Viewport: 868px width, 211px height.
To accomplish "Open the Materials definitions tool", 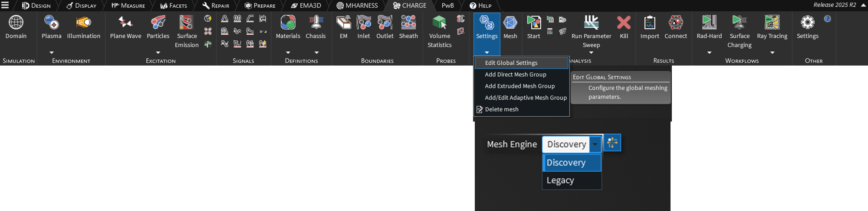I will [x=288, y=23].
